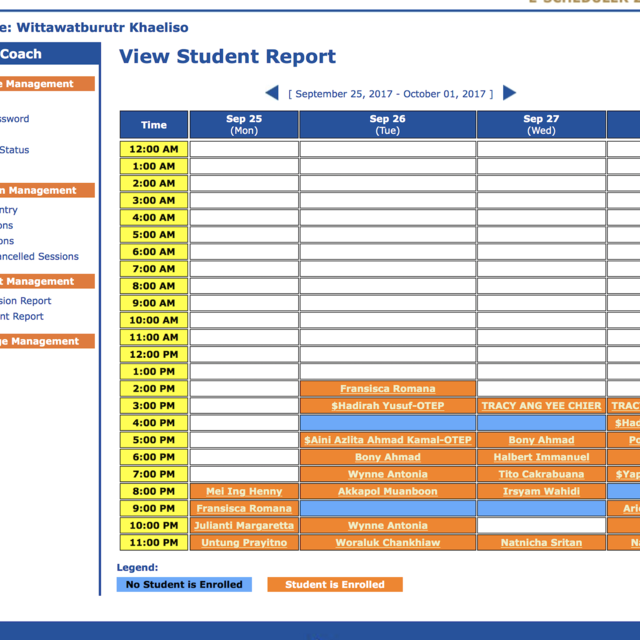Click empty blue 4:00 PM slot on Sep 26
Image resolution: width=640 pixels, height=640 pixels.
pyautogui.click(x=387, y=423)
